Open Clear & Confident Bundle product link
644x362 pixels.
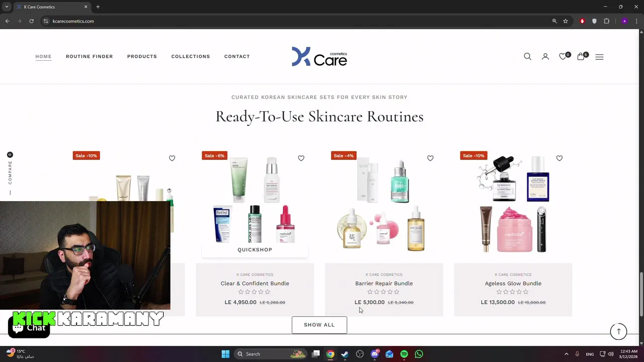tap(255, 284)
